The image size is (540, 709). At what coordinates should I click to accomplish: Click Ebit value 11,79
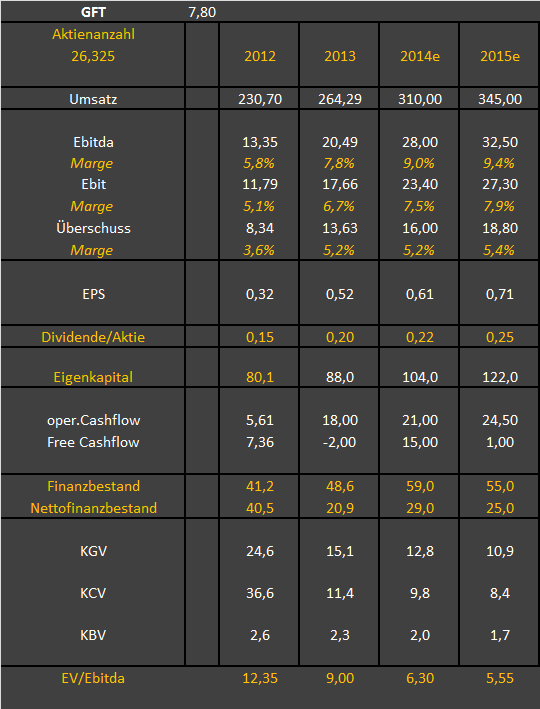pos(260,184)
